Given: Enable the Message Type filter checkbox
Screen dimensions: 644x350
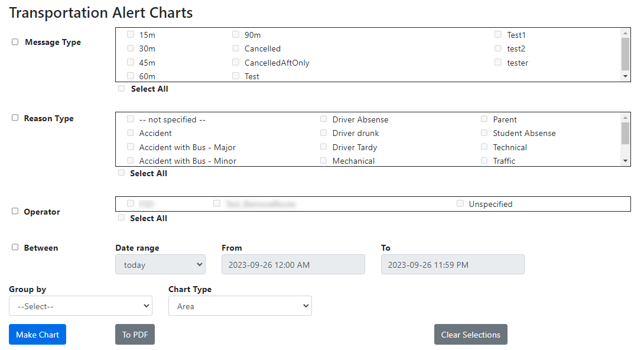Looking at the screenshot, I should 15,42.
